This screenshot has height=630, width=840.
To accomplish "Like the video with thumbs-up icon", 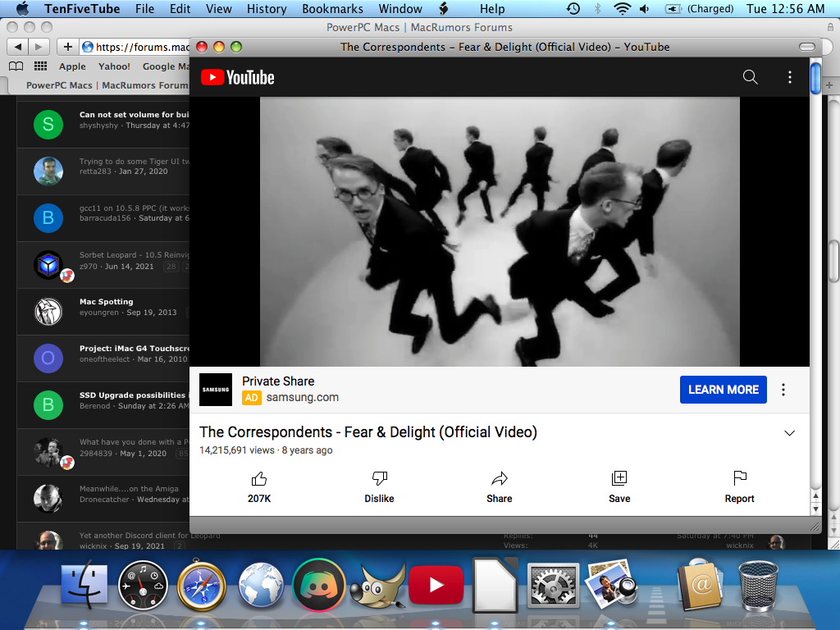I will click(x=258, y=478).
